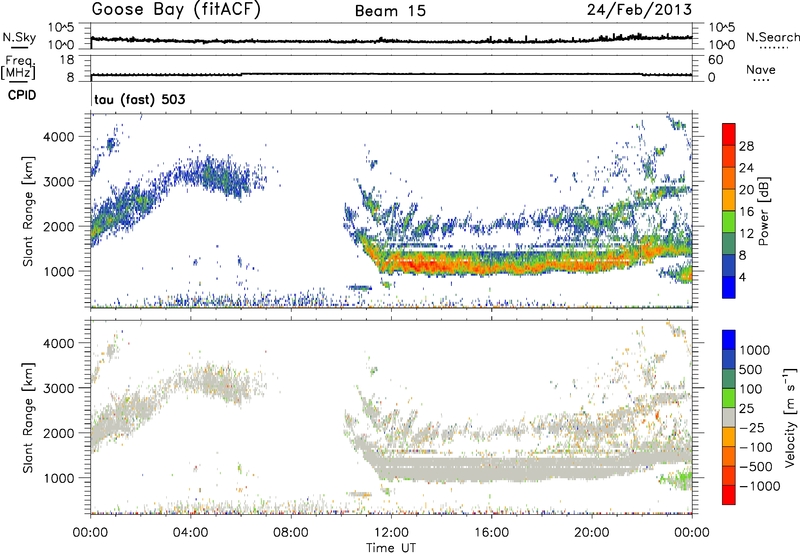The height and width of the screenshot is (554, 800).
Task: Click '4000' on the Power panel axis
Action: click(59, 137)
